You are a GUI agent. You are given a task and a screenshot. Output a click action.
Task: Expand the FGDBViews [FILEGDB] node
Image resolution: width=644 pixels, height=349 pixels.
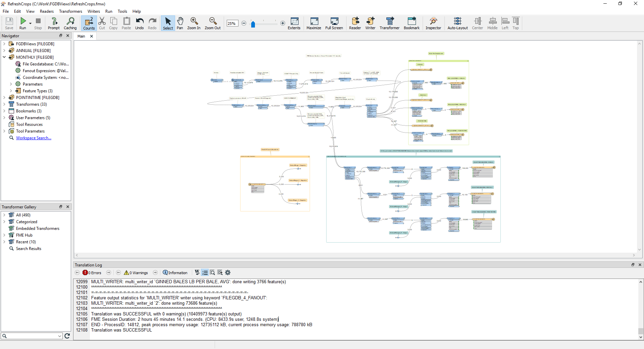click(x=4, y=44)
